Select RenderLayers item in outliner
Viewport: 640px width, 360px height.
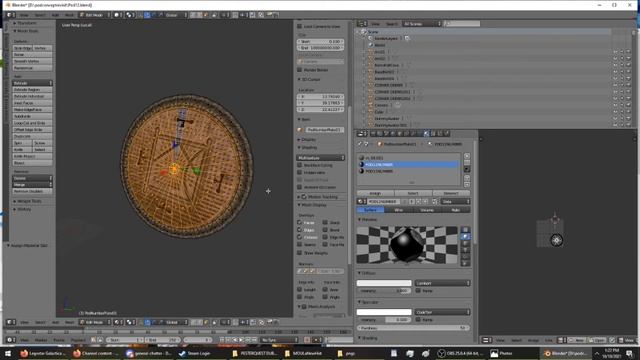tap(386, 38)
